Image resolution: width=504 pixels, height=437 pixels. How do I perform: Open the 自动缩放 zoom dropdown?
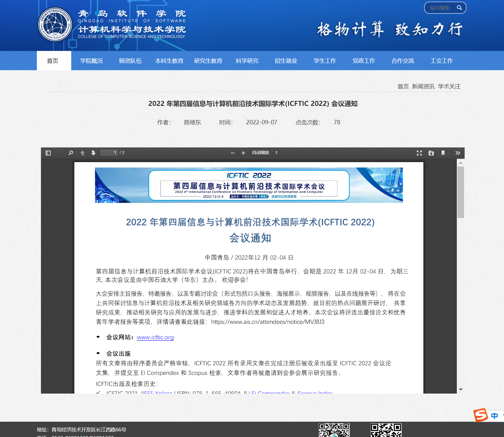265,153
